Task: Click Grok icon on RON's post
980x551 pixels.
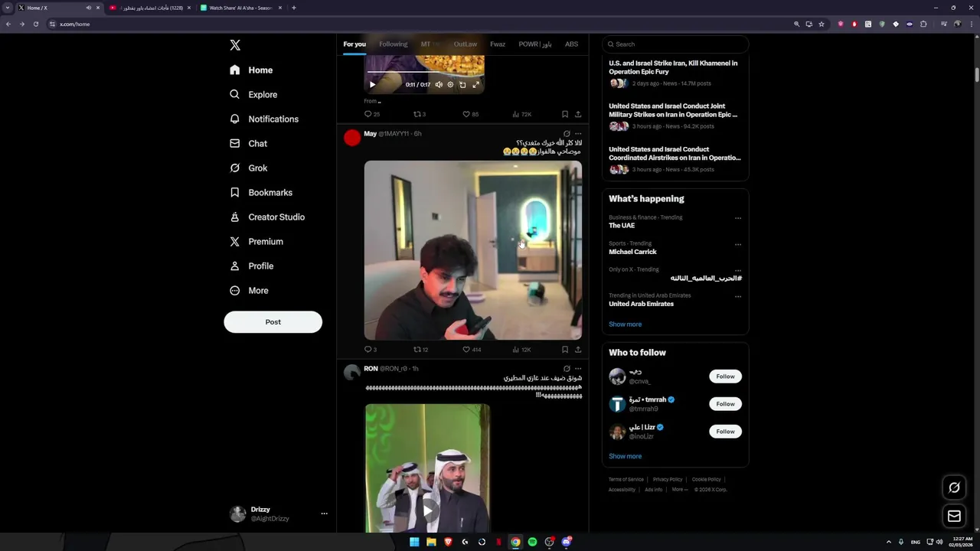Action: 567,369
